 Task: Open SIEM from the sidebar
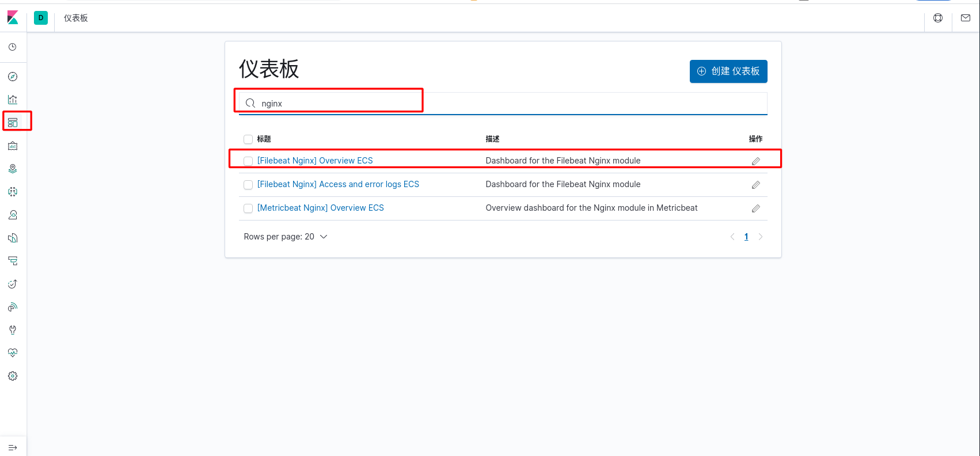pyautogui.click(x=13, y=307)
